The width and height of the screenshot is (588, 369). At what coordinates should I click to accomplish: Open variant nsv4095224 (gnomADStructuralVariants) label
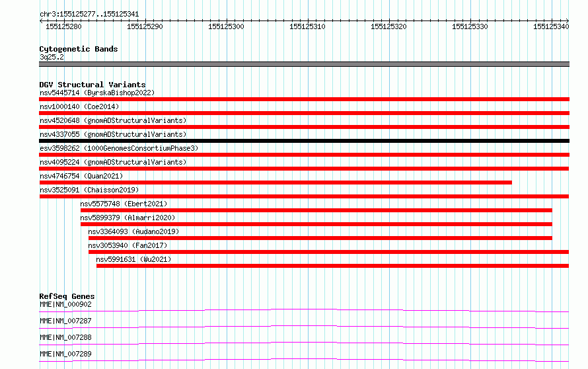click(x=113, y=162)
